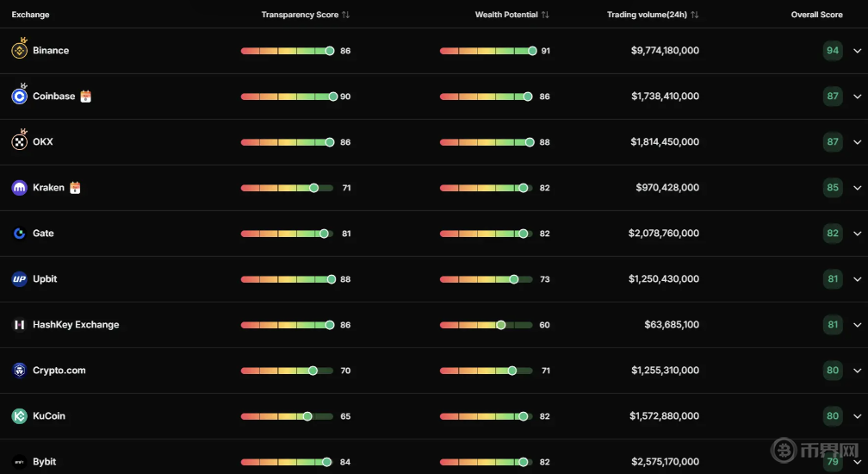Click the Overall Score column header

click(x=816, y=15)
